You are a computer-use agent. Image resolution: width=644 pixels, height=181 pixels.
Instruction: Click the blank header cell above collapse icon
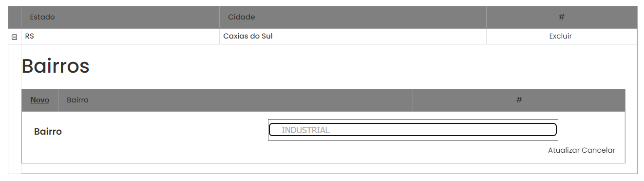(15, 17)
